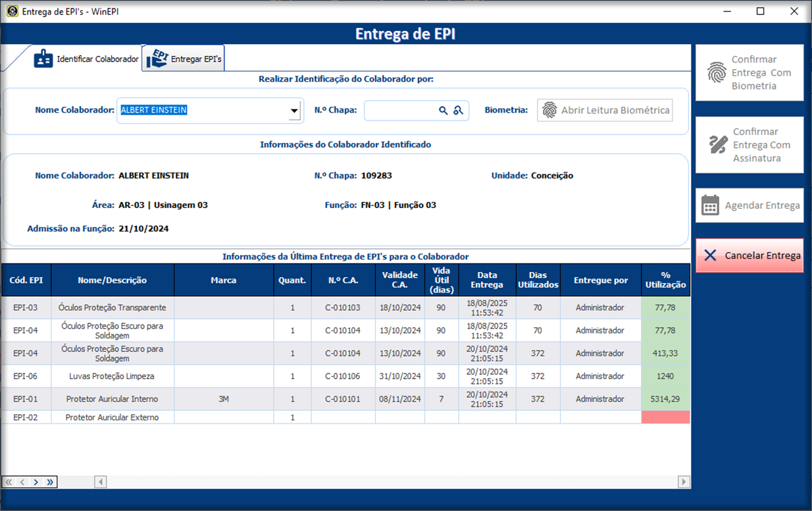Go to next page with single right arrow
The image size is (812, 511).
tap(36, 482)
